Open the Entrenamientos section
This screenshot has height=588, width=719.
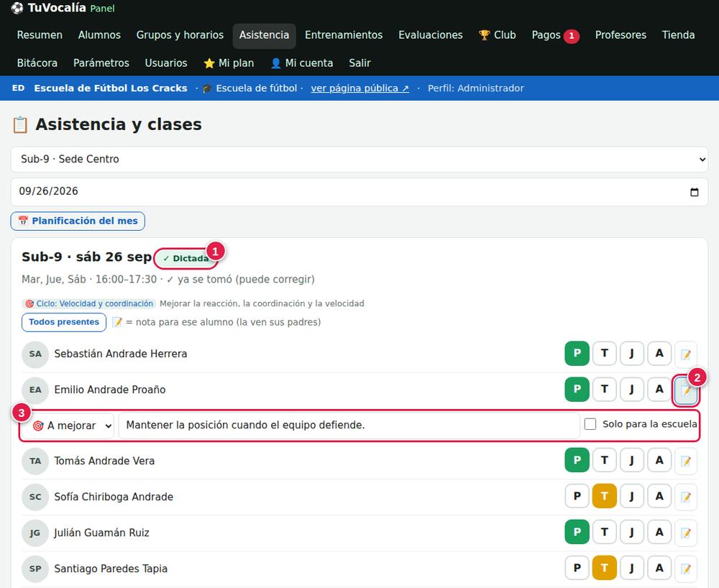click(x=344, y=35)
